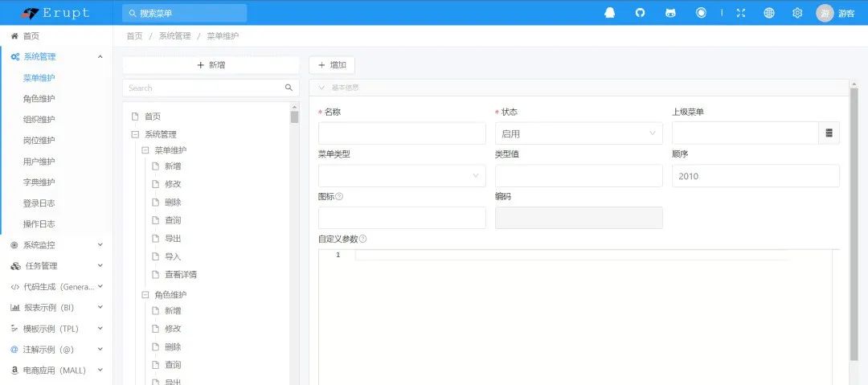Focus the 搜索菜单 search box
The image size is (868, 385).
(184, 14)
